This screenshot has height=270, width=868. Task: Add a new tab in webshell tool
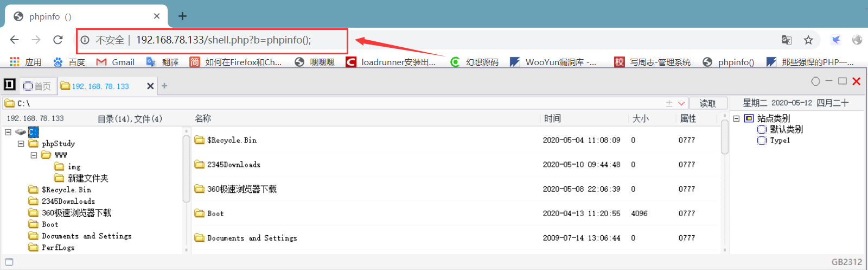click(164, 86)
